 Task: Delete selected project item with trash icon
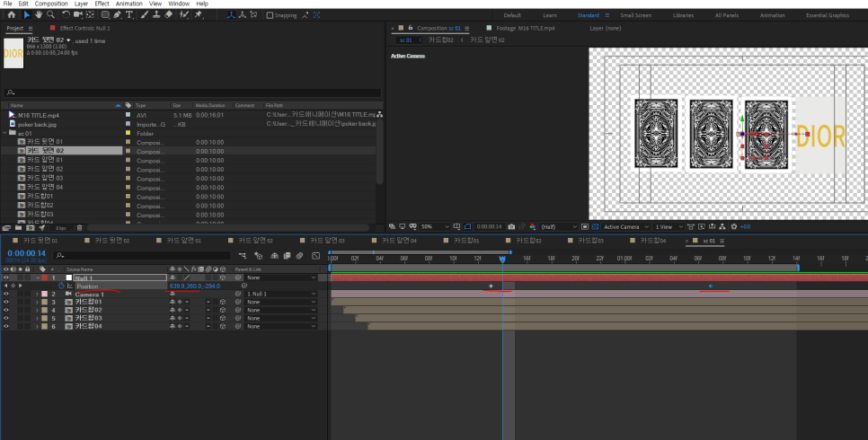point(80,227)
